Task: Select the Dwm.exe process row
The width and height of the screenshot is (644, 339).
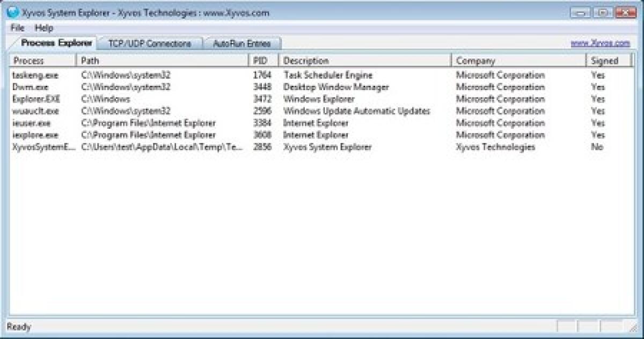Action: [321, 87]
